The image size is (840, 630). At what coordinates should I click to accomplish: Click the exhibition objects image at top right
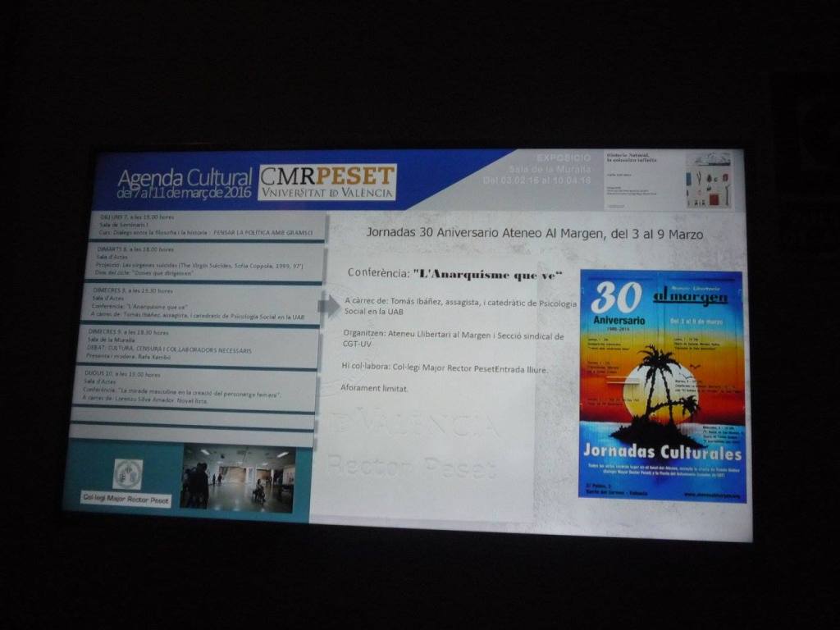point(708,180)
